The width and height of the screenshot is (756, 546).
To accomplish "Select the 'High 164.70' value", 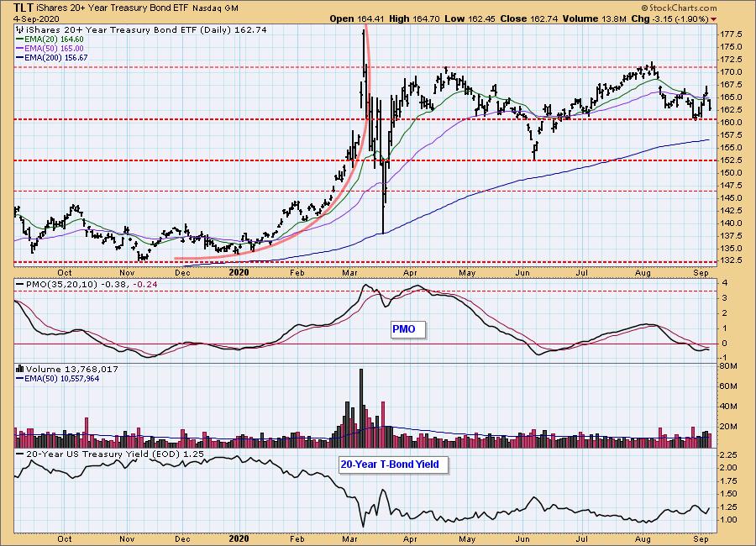I will click(414, 18).
